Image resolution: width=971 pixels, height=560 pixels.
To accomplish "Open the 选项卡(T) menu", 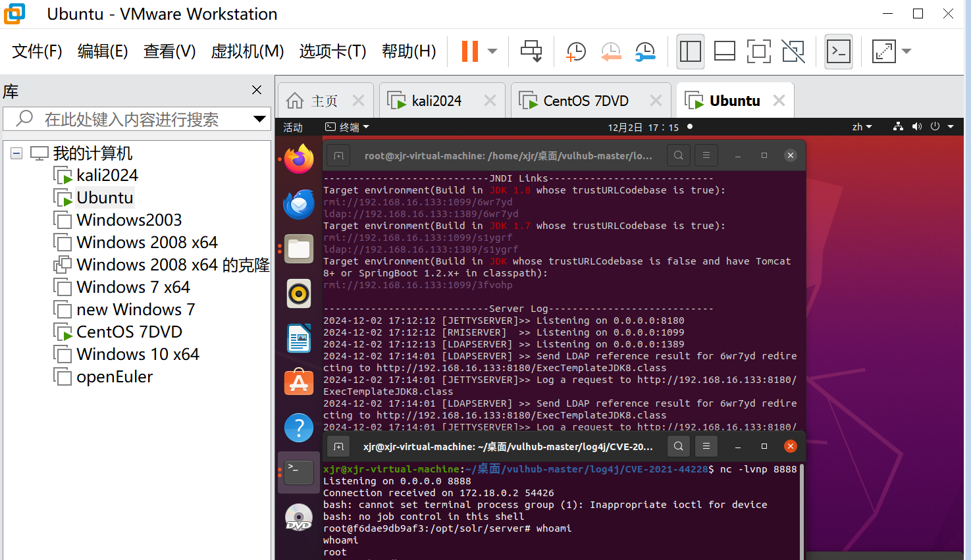I will click(x=332, y=51).
